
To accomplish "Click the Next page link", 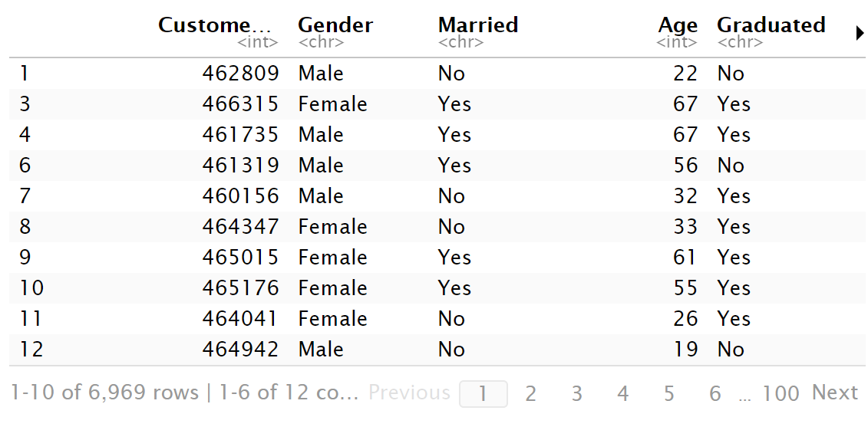I will pos(835,393).
